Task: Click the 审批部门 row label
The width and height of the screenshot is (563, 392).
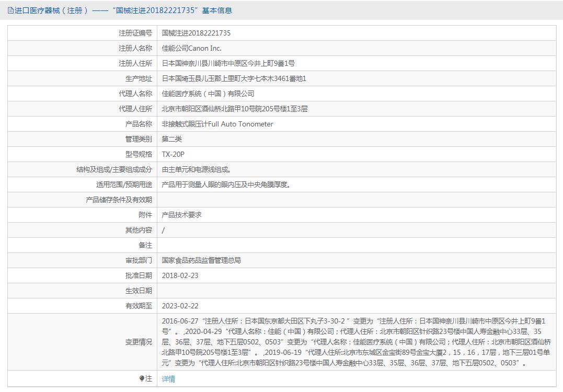Action: [139, 260]
